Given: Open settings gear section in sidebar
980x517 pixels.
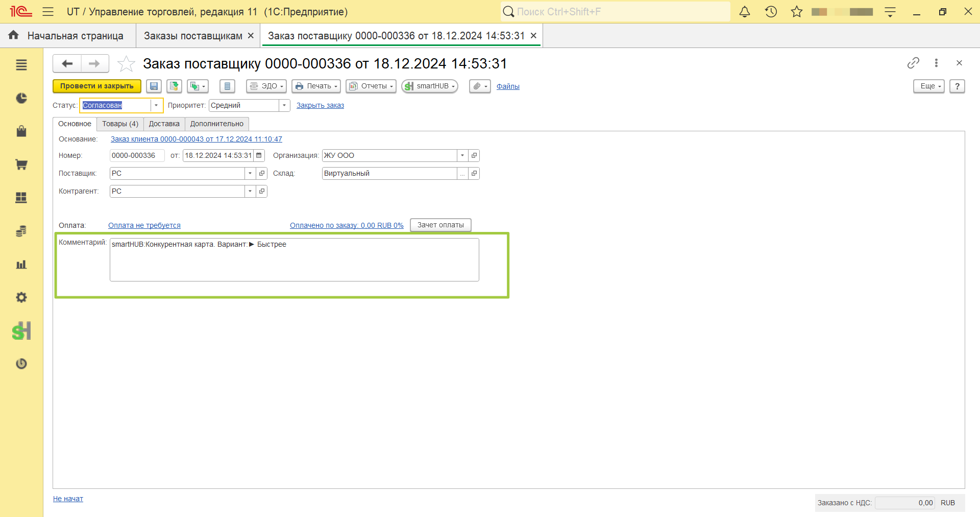Looking at the screenshot, I should (x=21, y=297).
